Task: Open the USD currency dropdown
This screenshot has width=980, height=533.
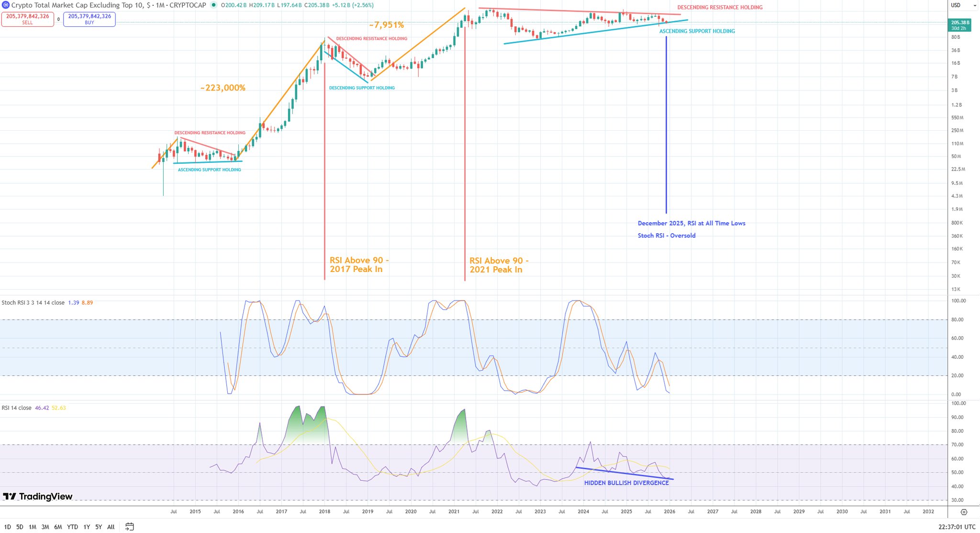Action: (963, 5)
